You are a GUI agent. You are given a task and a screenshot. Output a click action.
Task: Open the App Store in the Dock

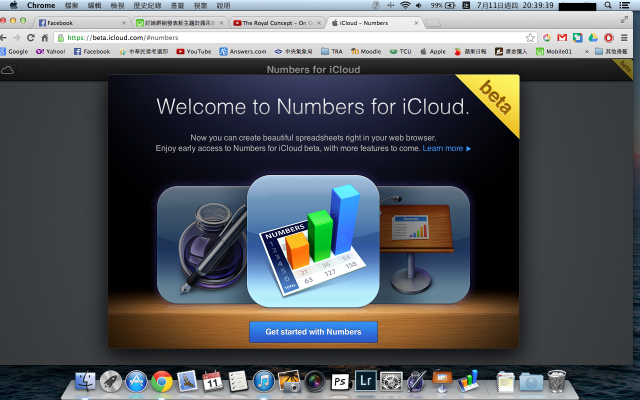point(136,382)
